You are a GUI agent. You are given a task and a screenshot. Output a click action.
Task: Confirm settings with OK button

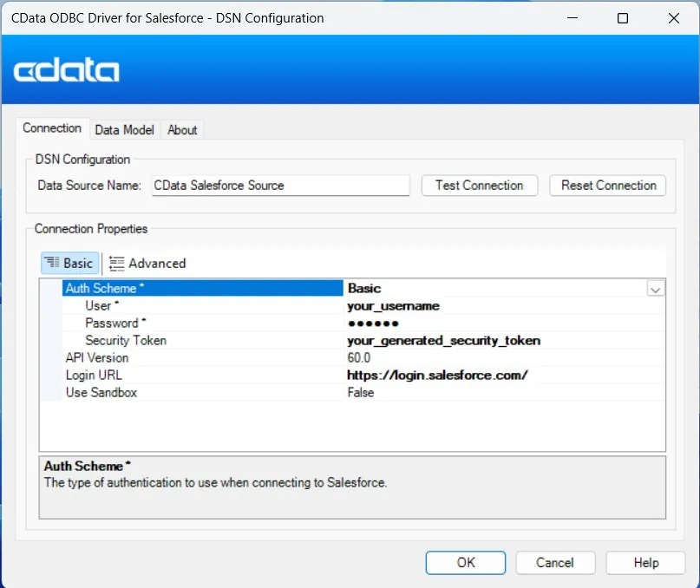point(466,562)
